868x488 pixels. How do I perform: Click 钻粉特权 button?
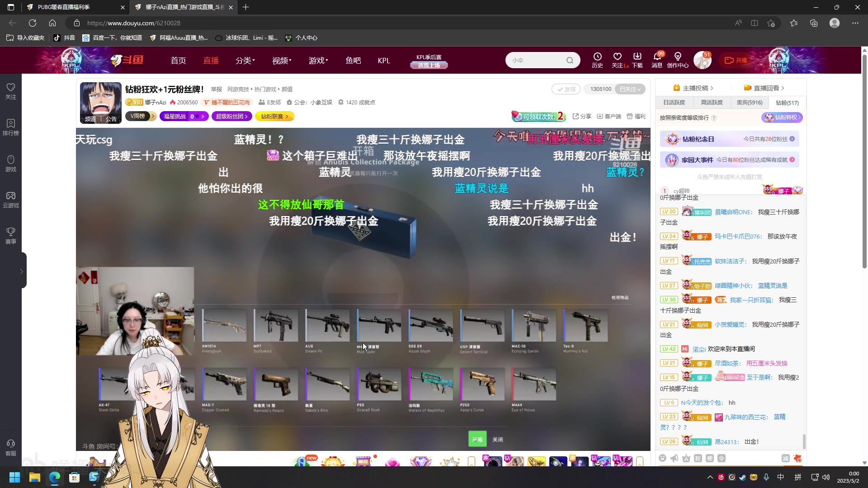(782, 117)
